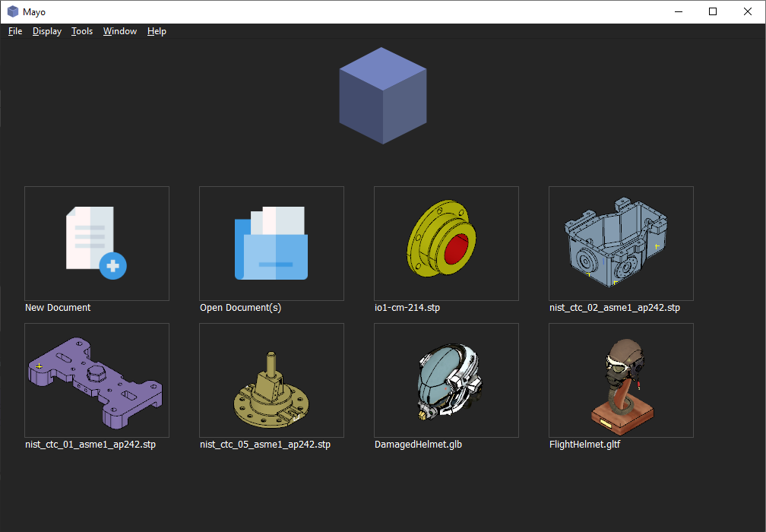Open the Window menu
The height and width of the screenshot is (532, 766).
pos(120,31)
